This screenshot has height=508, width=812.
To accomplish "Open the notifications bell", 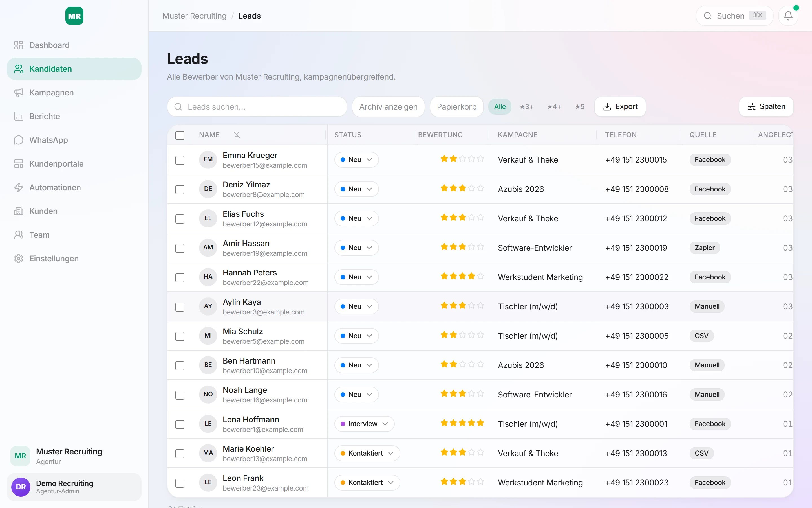I will point(788,16).
